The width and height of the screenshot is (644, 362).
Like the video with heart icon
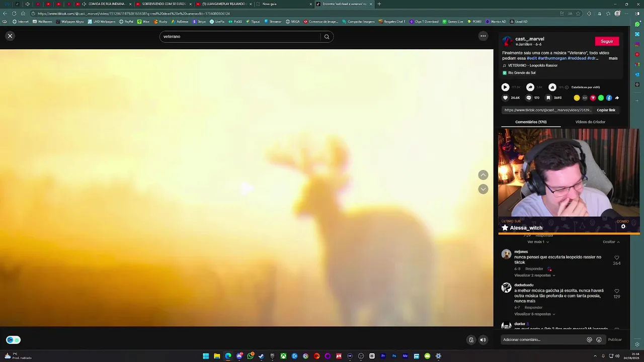click(x=505, y=98)
